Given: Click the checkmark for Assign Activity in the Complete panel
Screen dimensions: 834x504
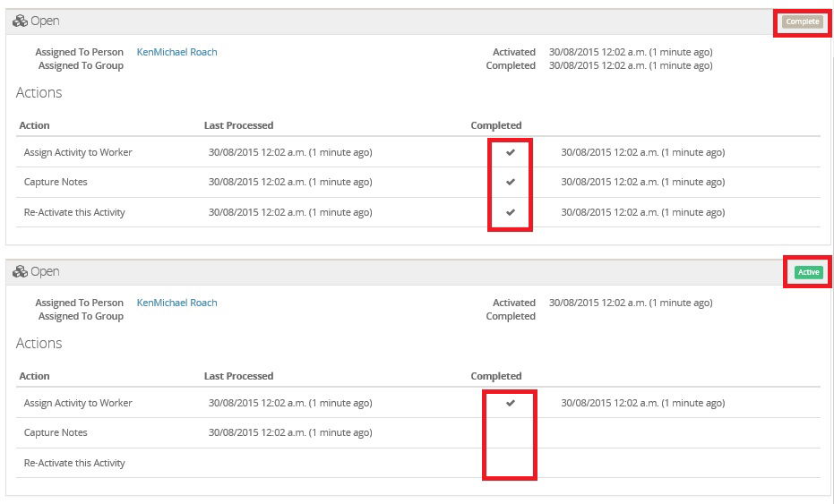Looking at the screenshot, I should coord(511,153).
